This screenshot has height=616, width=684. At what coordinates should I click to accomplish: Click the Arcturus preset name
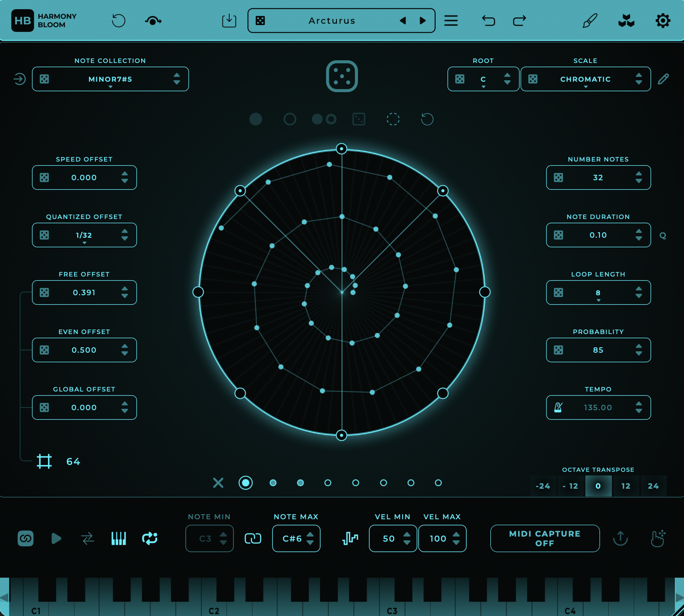(x=332, y=21)
